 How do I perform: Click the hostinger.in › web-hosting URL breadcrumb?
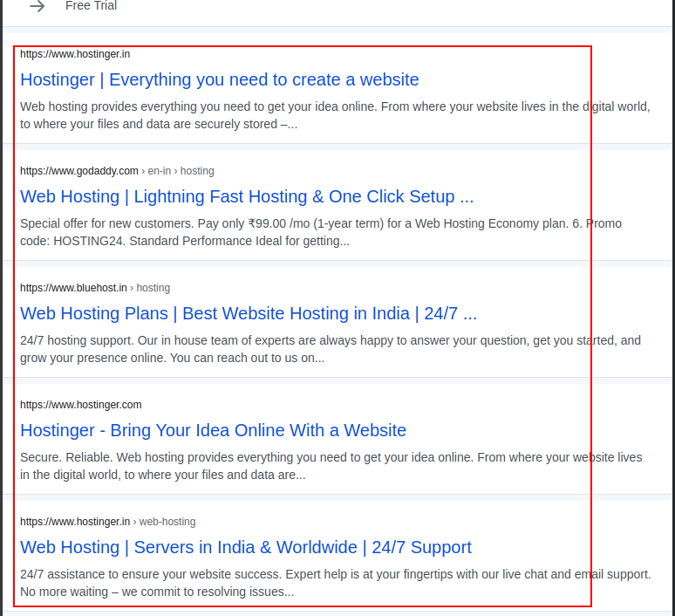click(107, 522)
